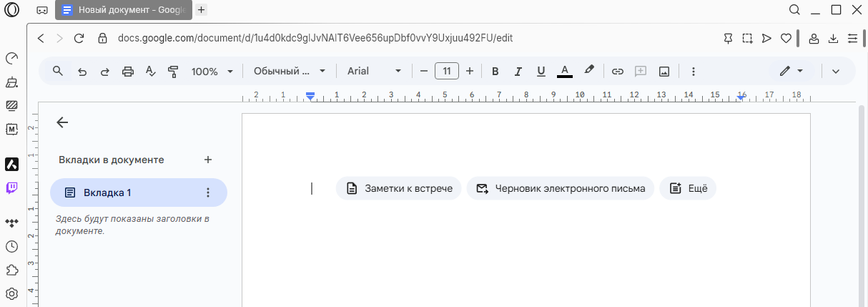Click the left indent marker on ruler

coord(310,95)
